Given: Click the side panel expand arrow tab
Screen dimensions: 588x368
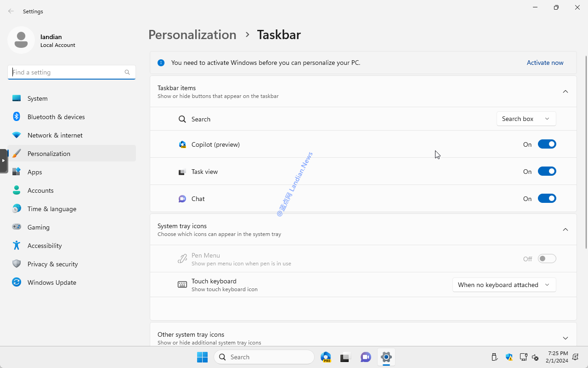Looking at the screenshot, I should pyautogui.click(x=3, y=161).
